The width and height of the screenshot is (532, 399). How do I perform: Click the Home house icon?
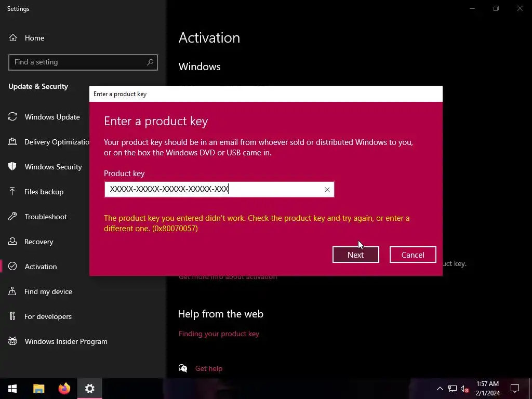coord(13,37)
